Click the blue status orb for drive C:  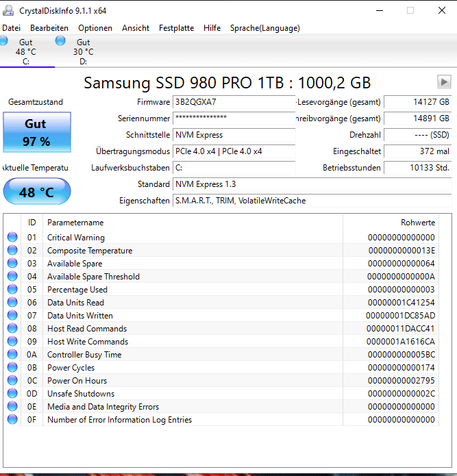tap(3, 40)
